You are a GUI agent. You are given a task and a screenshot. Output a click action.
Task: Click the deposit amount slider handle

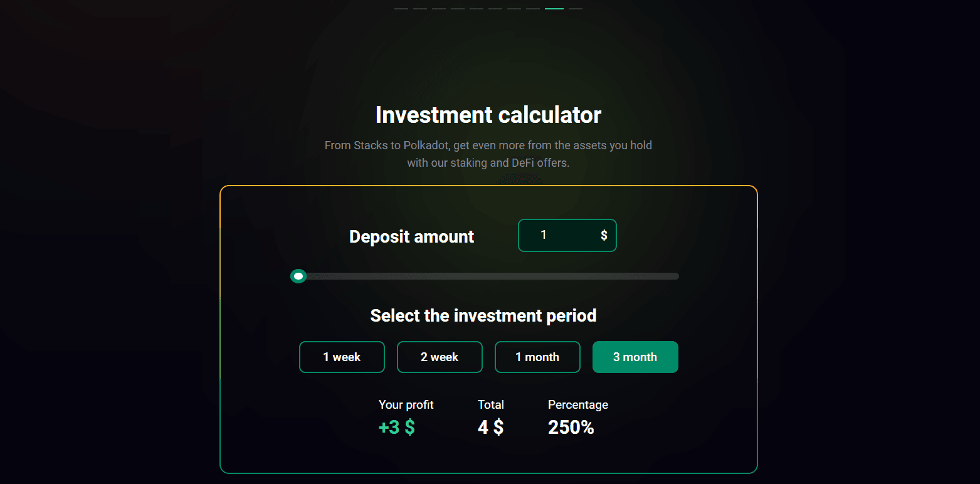click(x=298, y=276)
